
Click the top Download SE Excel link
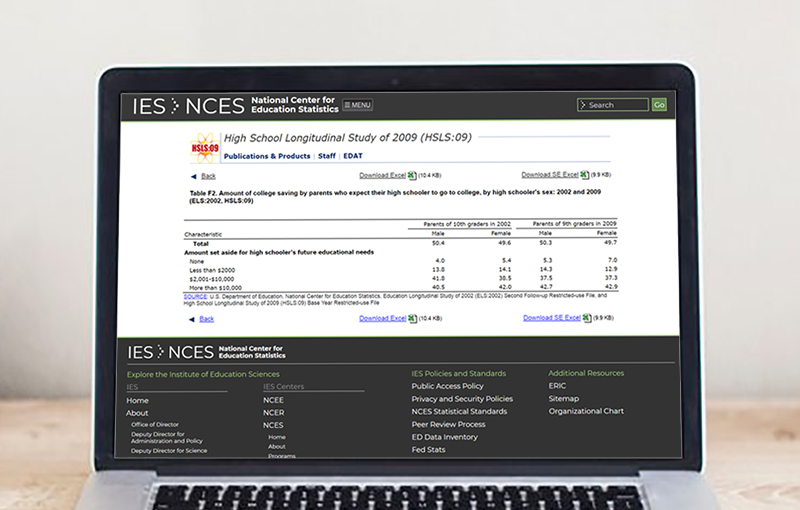(x=549, y=174)
